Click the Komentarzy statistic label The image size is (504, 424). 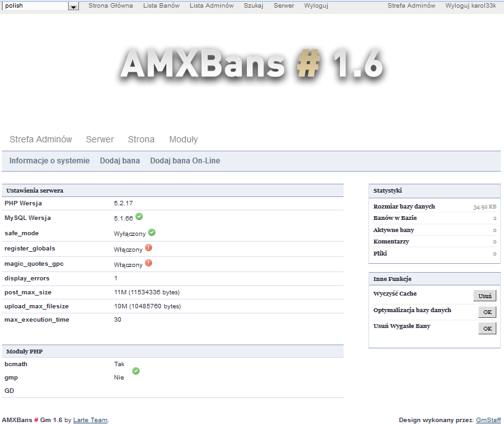[x=391, y=242]
